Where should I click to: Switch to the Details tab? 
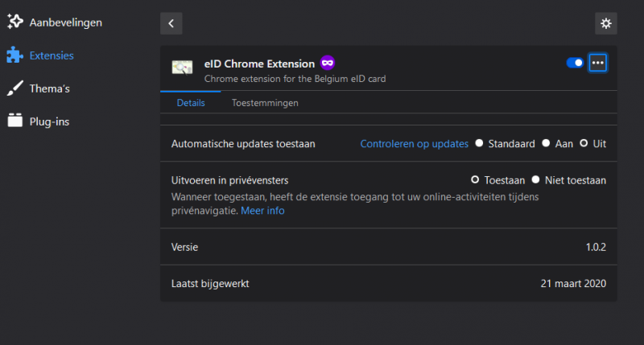point(191,103)
